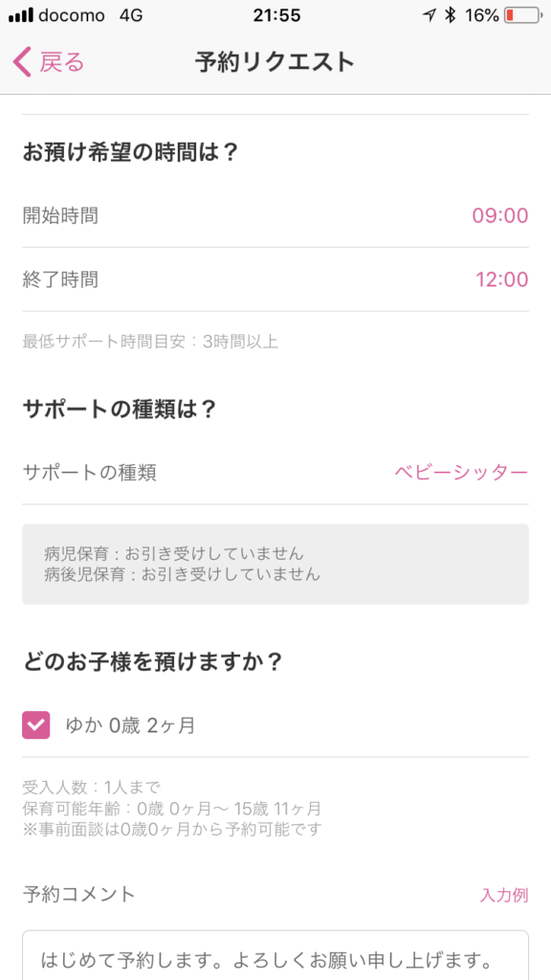The width and height of the screenshot is (551, 980).
Task: Tap the 終了時間 row label
Action: [x=60, y=279]
